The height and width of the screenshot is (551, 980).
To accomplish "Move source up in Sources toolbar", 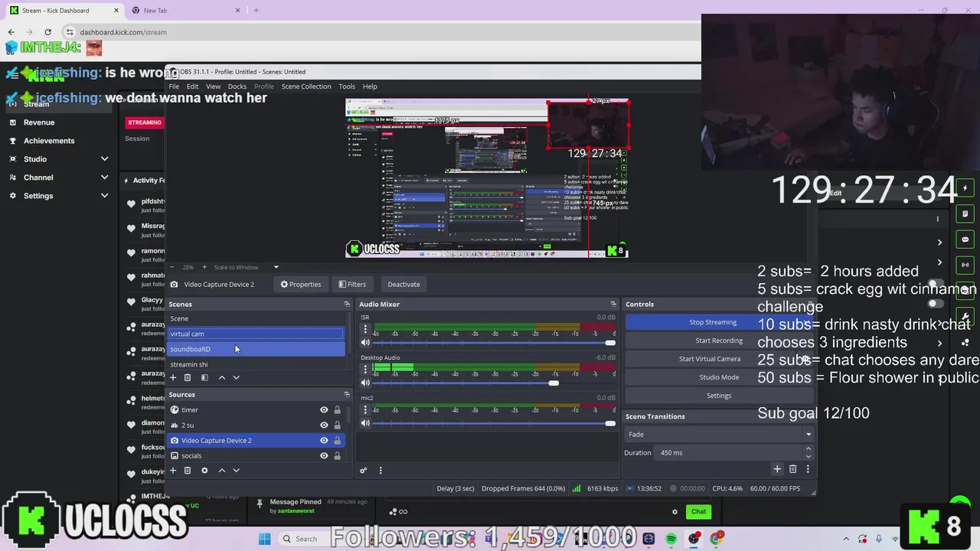I will 222,470.
